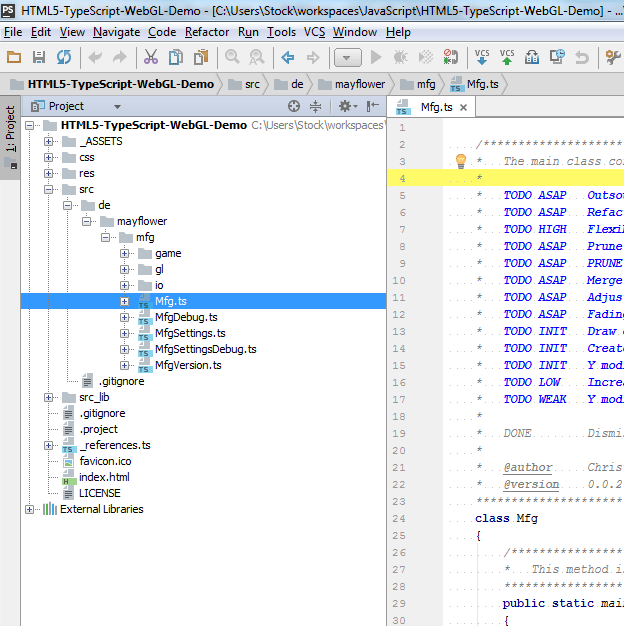
Task: Click the Show history clock icon
Action: 557,57
